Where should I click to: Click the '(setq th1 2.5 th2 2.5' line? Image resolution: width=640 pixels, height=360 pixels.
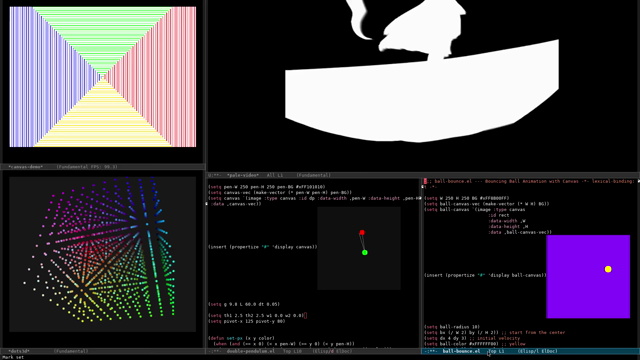[256, 316]
